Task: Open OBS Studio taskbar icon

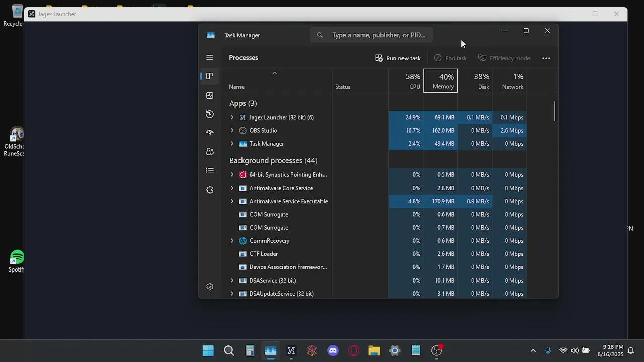Action: (x=437, y=351)
